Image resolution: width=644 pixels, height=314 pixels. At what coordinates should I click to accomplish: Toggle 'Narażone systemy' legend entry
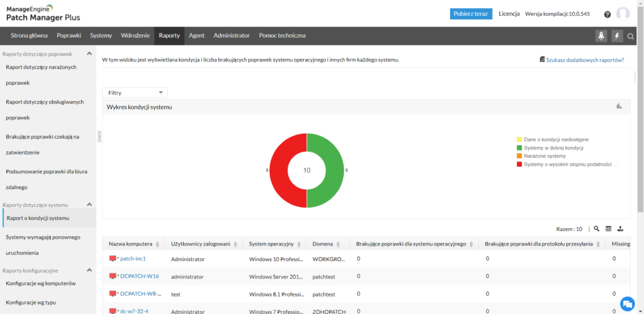[x=545, y=156]
